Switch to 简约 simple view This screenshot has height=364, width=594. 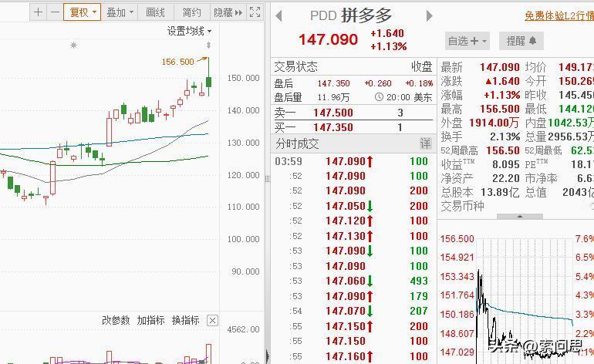click(x=191, y=12)
